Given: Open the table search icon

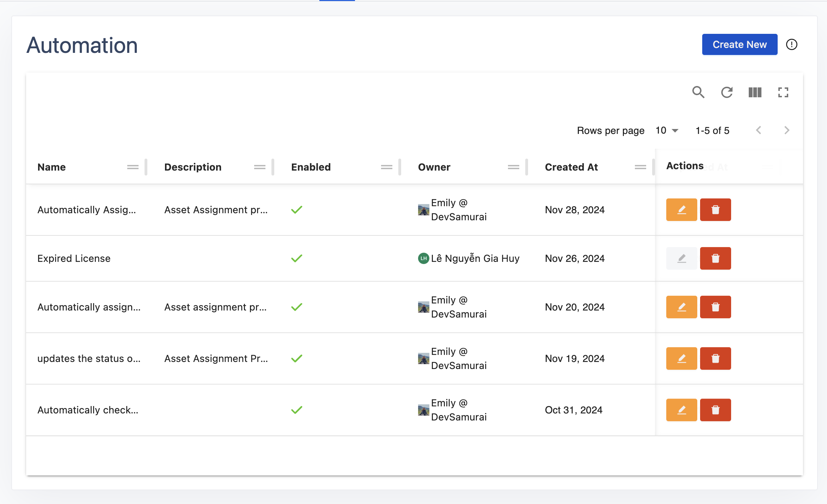Looking at the screenshot, I should (698, 92).
